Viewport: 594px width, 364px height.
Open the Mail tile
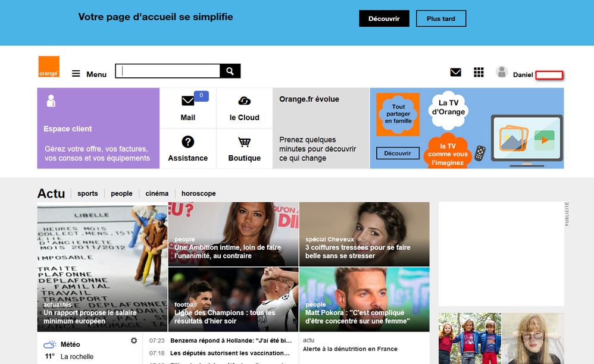(188, 108)
